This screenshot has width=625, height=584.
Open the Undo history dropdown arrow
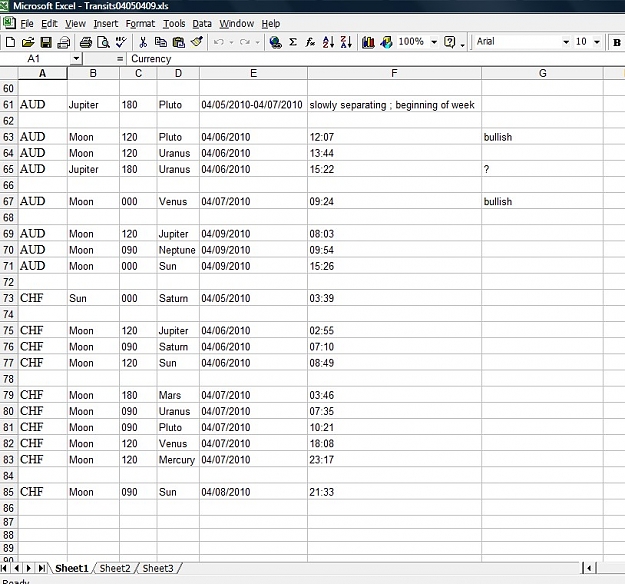click(231, 42)
